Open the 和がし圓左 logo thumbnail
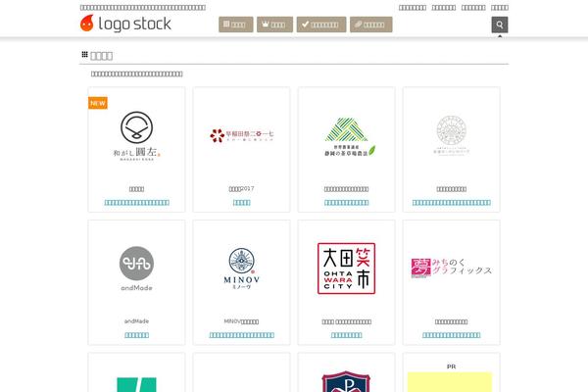588x392 pixels. click(136, 136)
